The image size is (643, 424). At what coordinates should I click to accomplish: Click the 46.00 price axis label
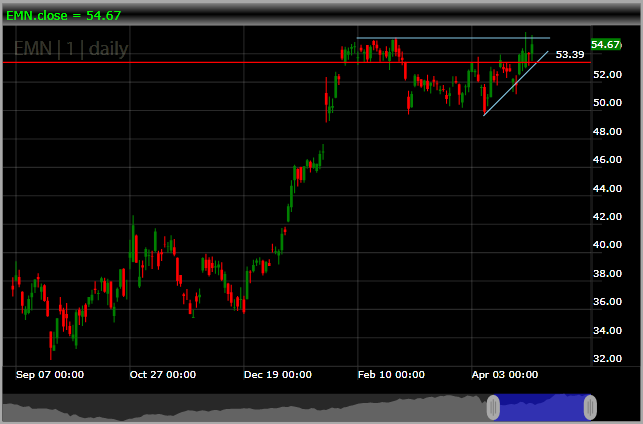(x=607, y=160)
